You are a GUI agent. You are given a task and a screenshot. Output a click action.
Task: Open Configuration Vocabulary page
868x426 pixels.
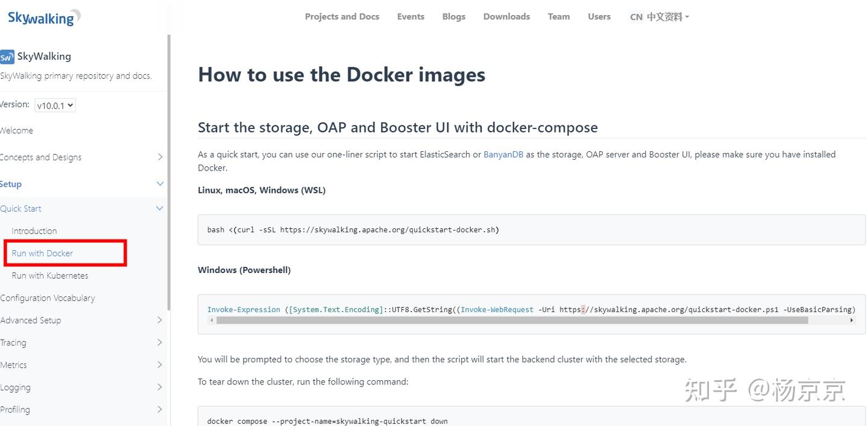(48, 298)
